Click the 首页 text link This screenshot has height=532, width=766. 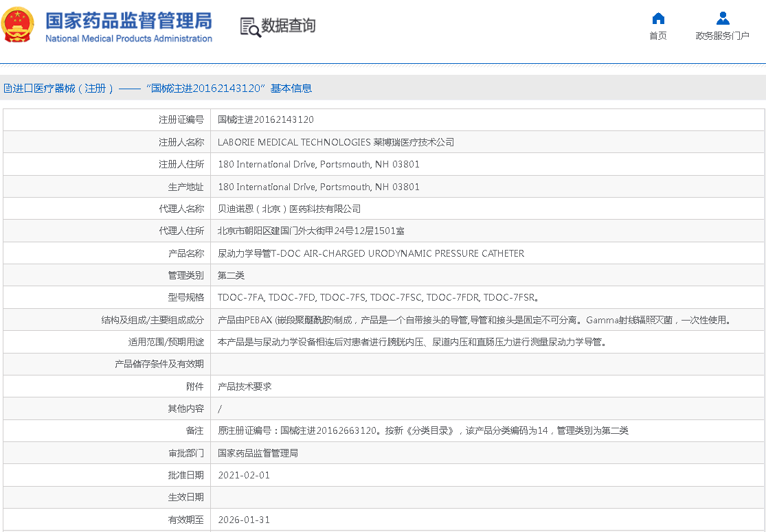[x=658, y=36]
